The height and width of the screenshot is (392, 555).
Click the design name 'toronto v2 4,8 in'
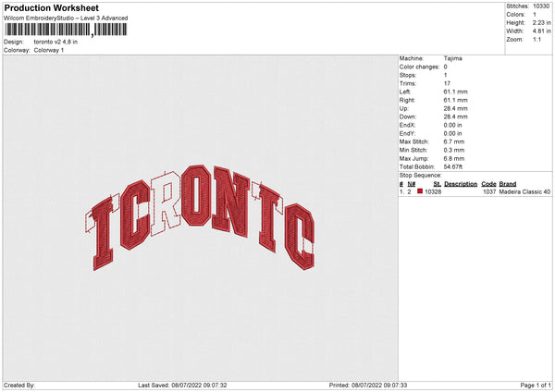pyautogui.click(x=55, y=42)
